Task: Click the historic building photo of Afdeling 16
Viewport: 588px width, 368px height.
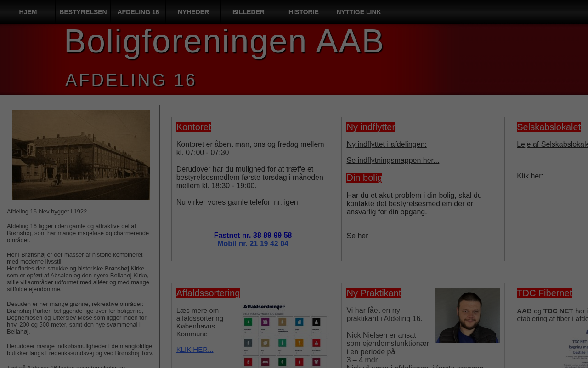Action: 81,155
